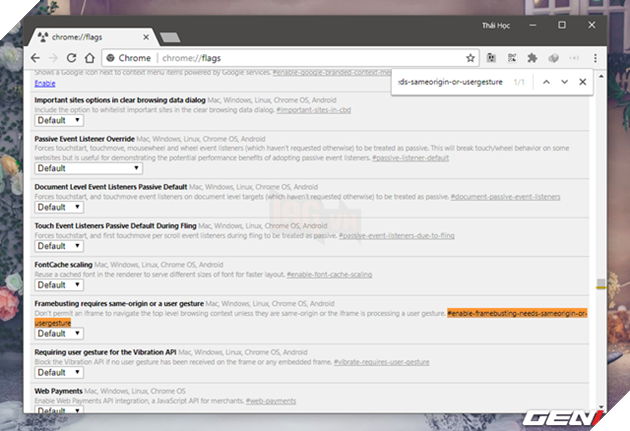Image resolution: width=630 pixels, height=431 pixels.
Task: Jump to previous find result arrow
Action: [546, 82]
